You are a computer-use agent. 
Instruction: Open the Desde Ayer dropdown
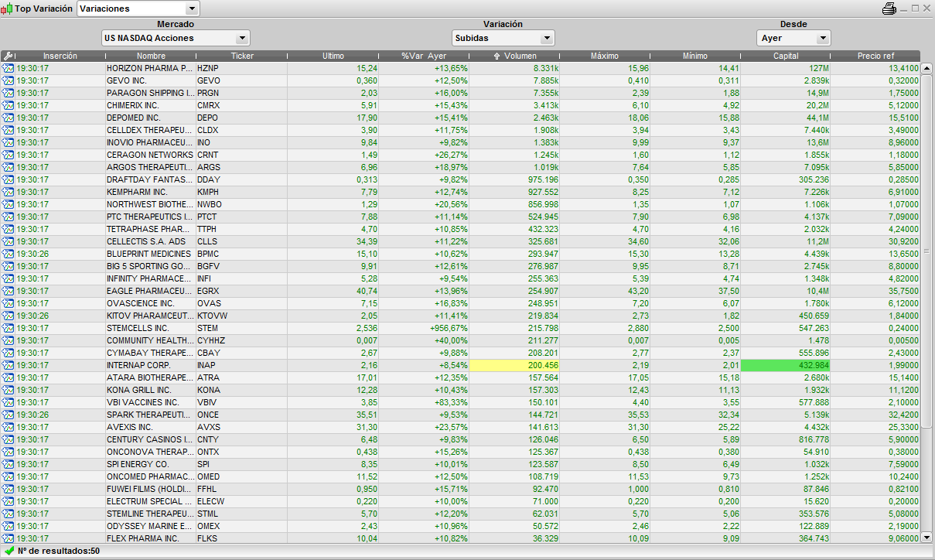[793, 38]
